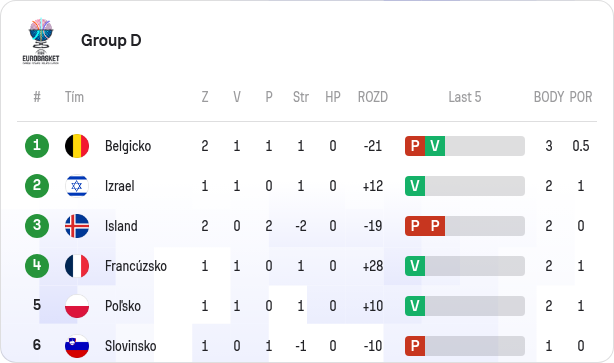Click the France flag icon

point(77,266)
